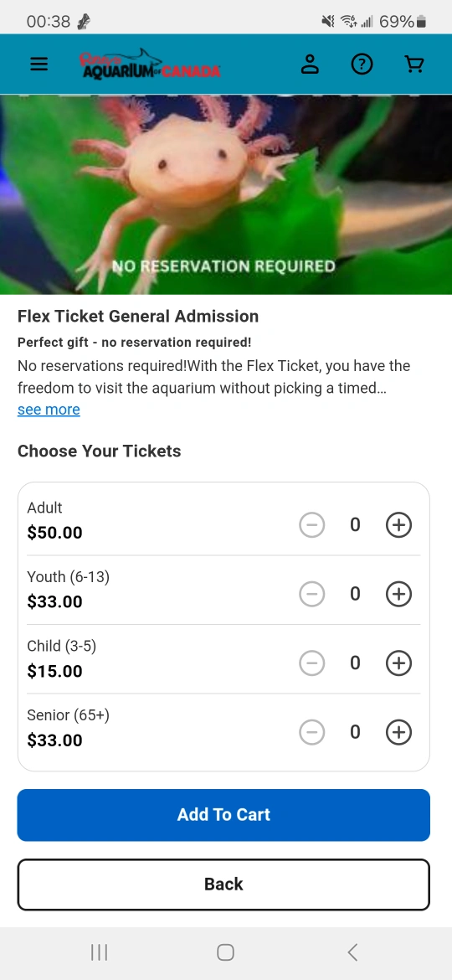Remove one Youth (6-13) ticket

coord(312,594)
